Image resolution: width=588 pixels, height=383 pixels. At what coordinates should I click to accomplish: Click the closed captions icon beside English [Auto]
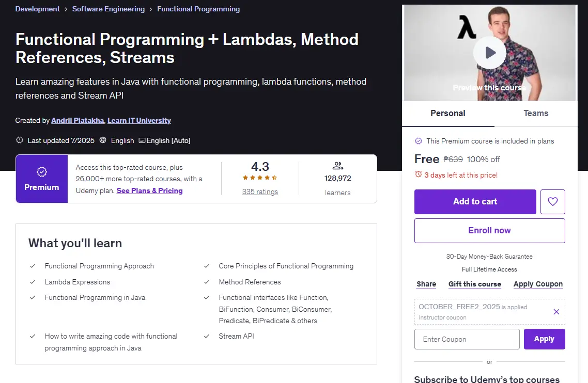pyautogui.click(x=142, y=140)
